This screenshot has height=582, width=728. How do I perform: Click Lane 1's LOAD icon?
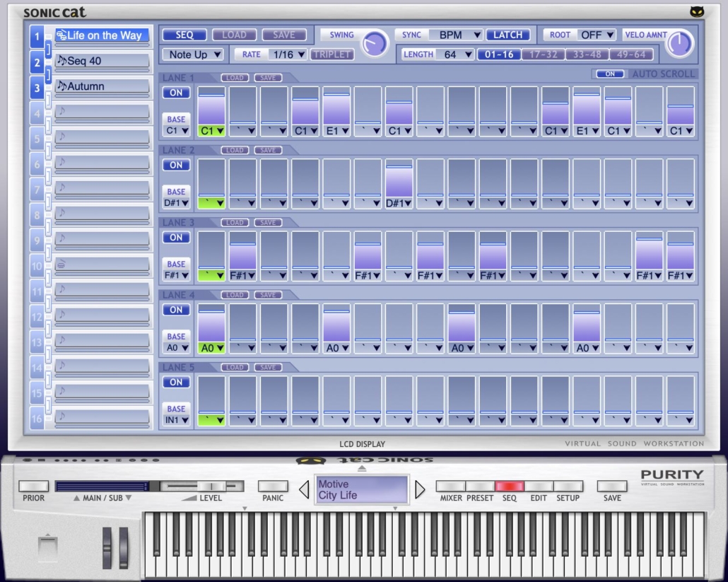point(234,77)
